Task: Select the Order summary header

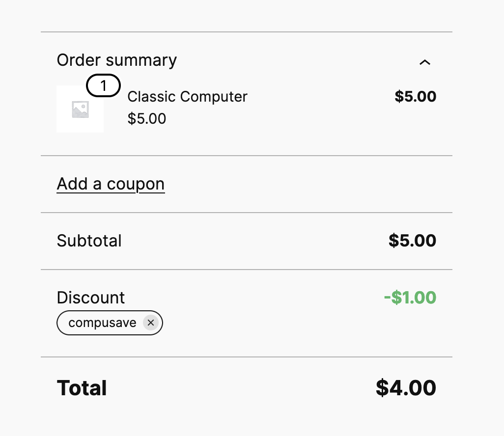Action: (116, 60)
